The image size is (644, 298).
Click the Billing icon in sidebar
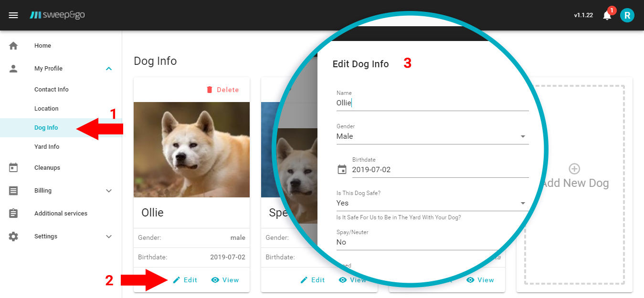tap(13, 190)
